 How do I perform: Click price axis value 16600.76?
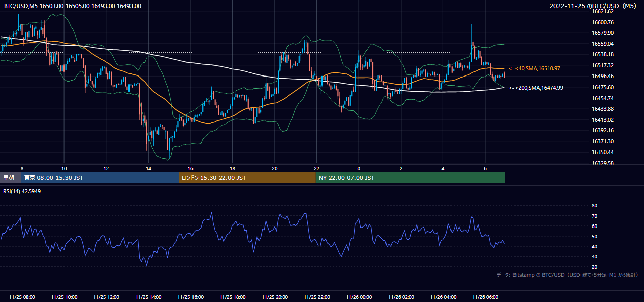click(x=603, y=22)
